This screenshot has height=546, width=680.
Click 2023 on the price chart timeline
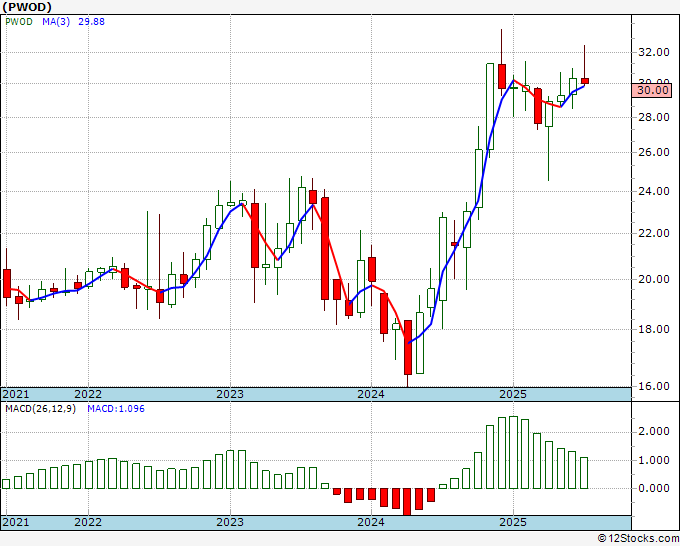(230, 394)
